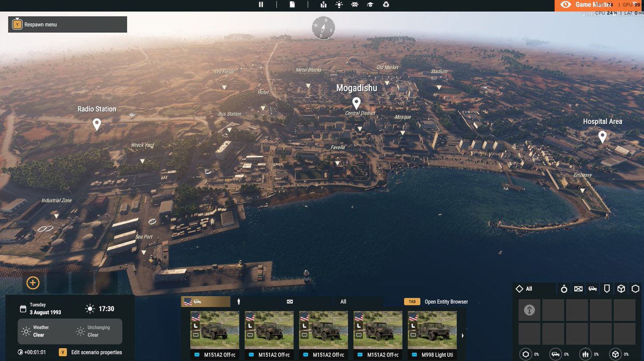Screen dimensions: 644x361
Task: Open the time of day 17:30 setting
Action: point(99,308)
